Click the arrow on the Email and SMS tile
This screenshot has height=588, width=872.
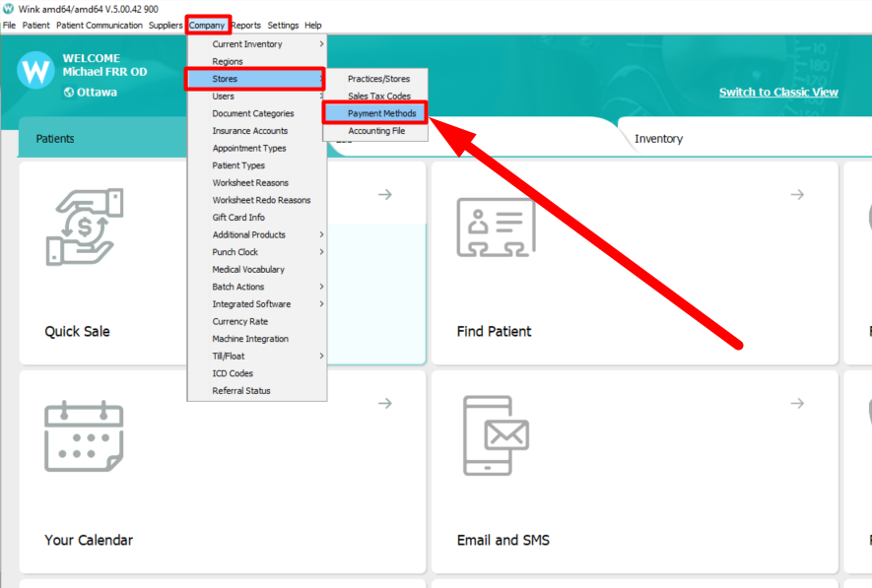(x=796, y=403)
